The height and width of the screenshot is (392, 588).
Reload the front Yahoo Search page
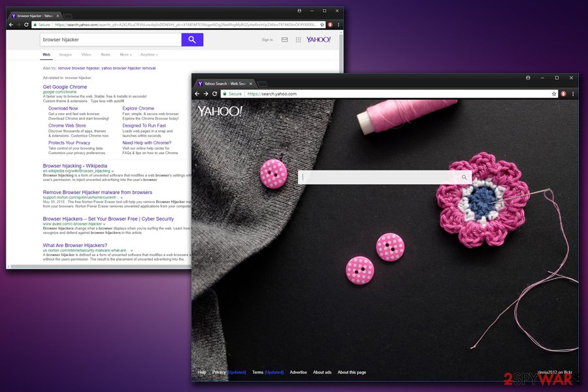click(x=215, y=94)
